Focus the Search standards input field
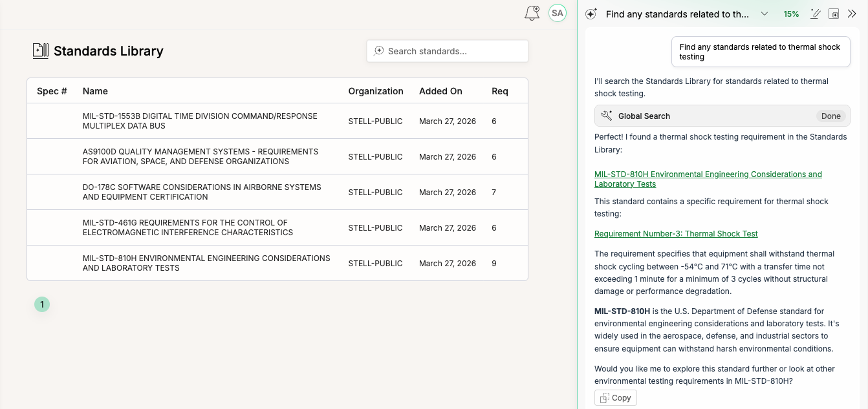Screen dimensions: 868x409 [x=453, y=51]
